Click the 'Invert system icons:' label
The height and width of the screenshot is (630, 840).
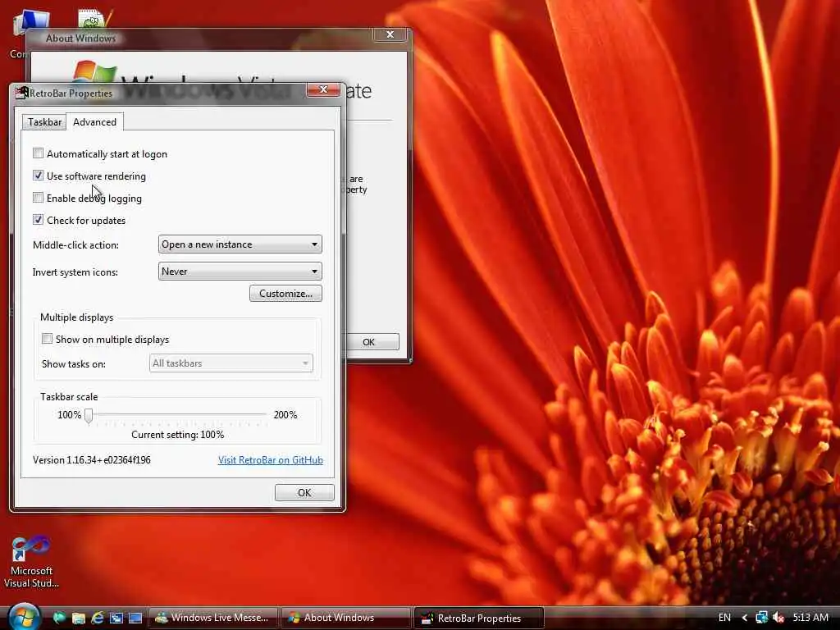pos(75,272)
